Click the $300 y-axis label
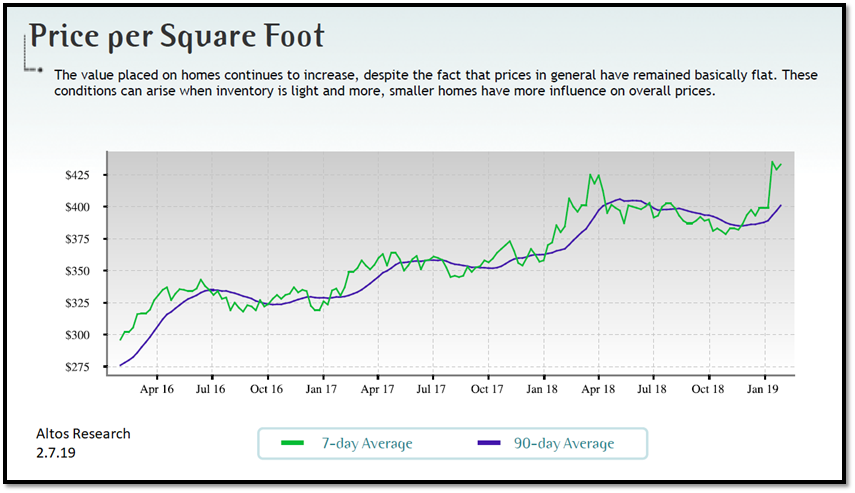855x493 pixels. tap(77, 335)
